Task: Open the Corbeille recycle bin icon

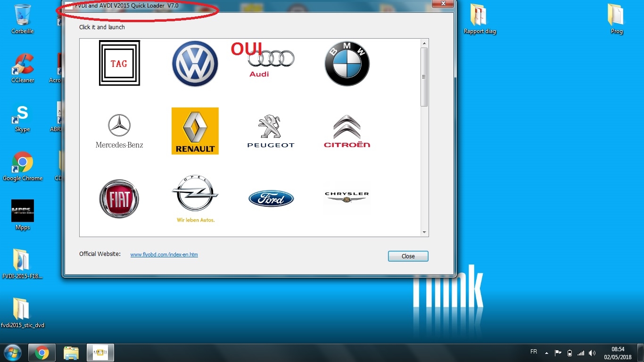Action: point(23,19)
